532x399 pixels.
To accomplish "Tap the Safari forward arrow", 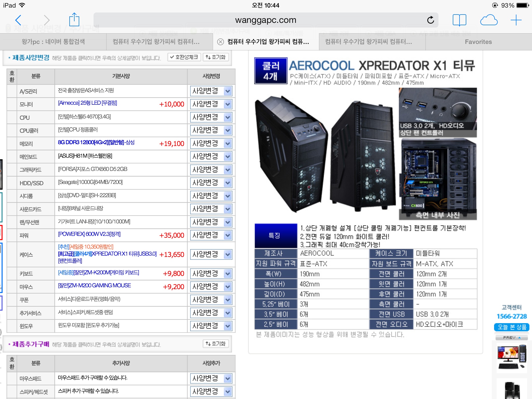I will coord(47,20).
